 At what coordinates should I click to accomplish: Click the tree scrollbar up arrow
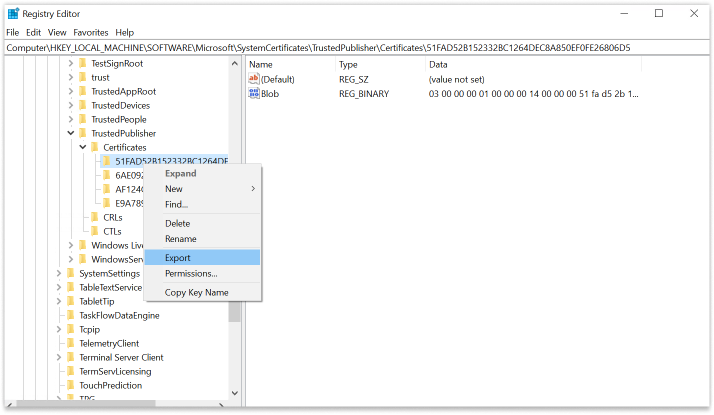pyautogui.click(x=235, y=63)
